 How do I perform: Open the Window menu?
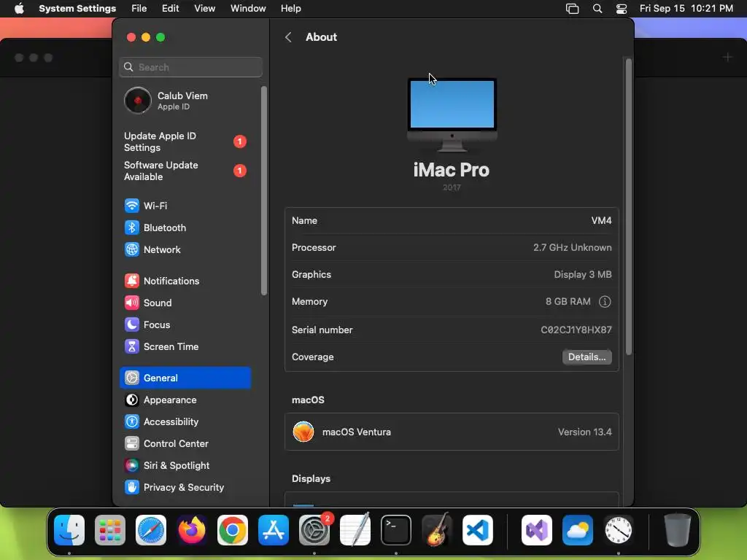pyautogui.click(x=248, y=9)
